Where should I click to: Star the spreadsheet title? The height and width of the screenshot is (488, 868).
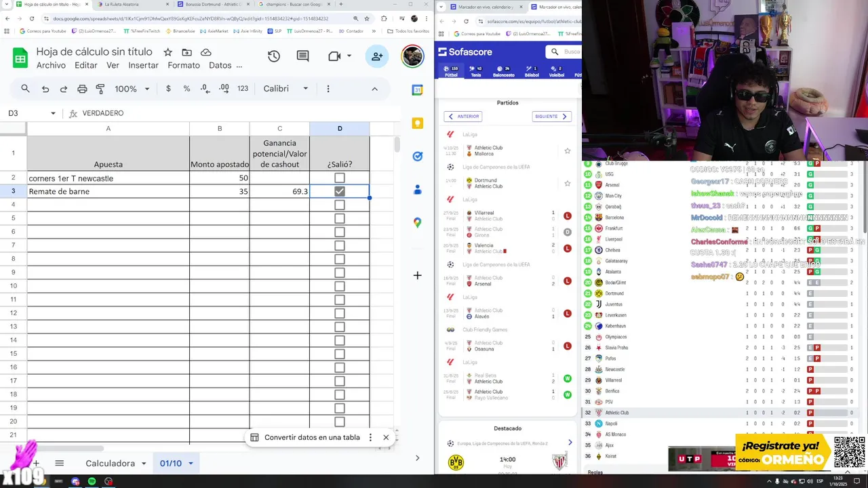[167, 52]
